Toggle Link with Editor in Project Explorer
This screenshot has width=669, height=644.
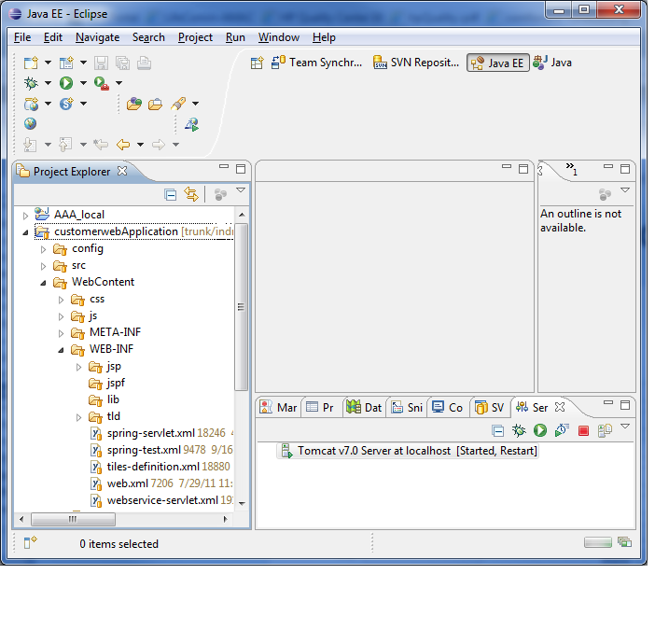coord(191,194)
